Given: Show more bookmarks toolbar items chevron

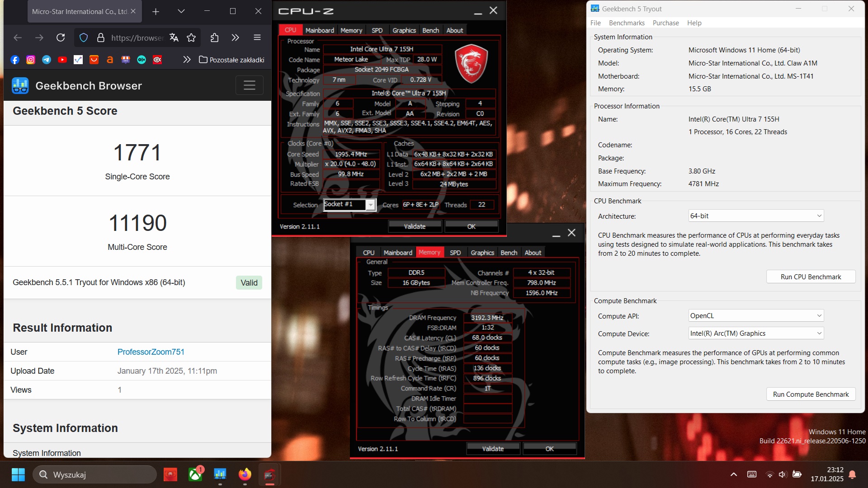Looking at the screenshot, I should coord(187,60).
